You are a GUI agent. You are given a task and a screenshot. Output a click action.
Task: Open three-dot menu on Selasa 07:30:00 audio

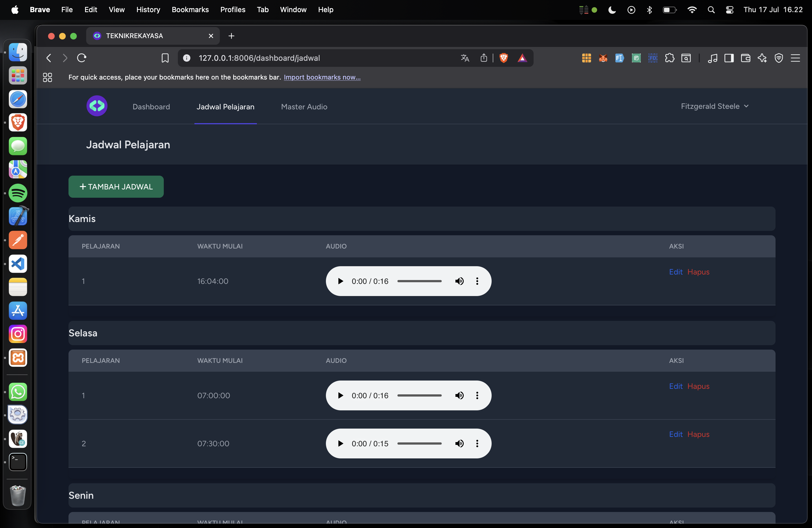click(x=477, y=443)
